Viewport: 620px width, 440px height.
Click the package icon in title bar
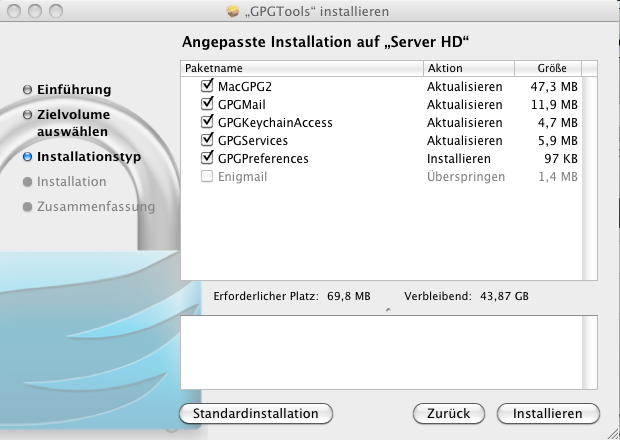233,11
